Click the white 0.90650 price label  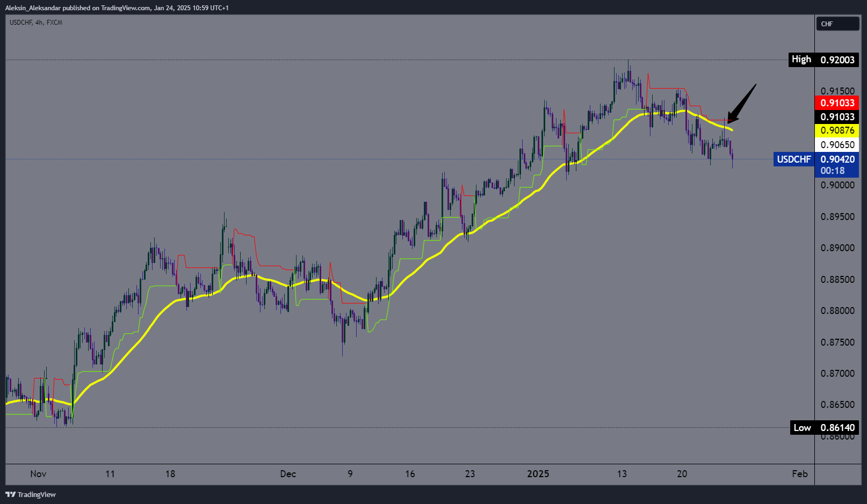pos(837,145)
